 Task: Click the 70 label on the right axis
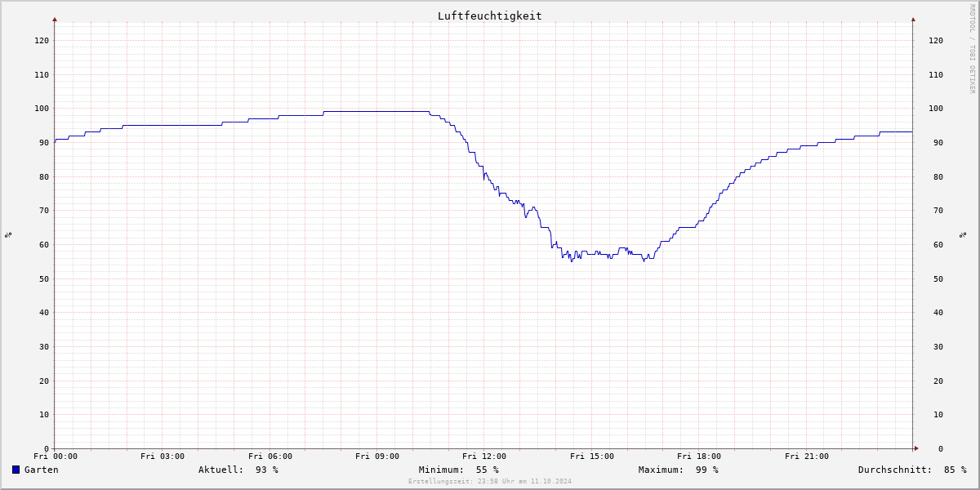click(938, 210)
